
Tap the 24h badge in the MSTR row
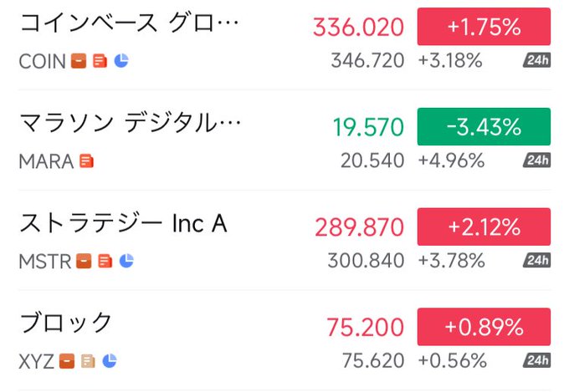point(536,261)
